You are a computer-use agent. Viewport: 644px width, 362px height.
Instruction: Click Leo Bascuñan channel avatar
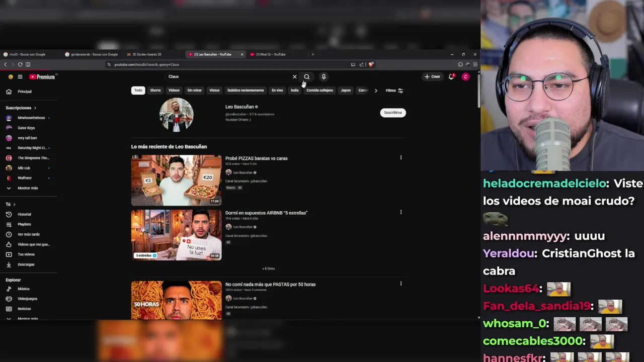pos(176,114)
